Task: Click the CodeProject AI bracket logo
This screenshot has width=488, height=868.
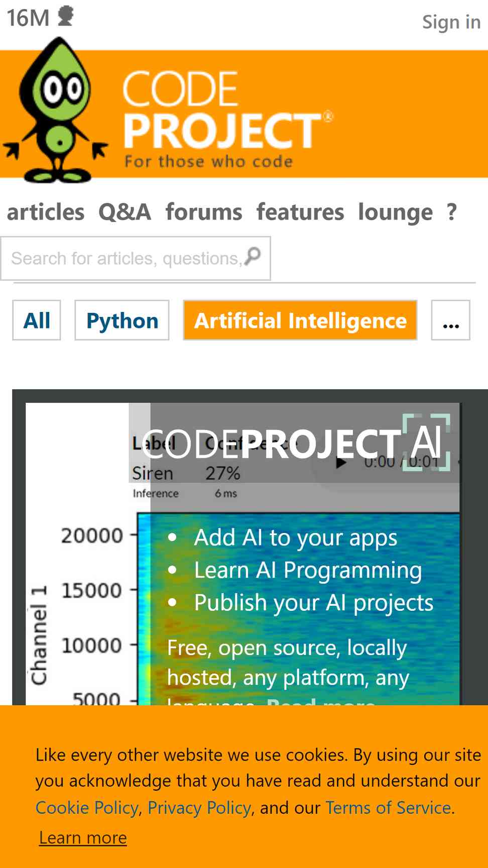Action: coord(426,442)
